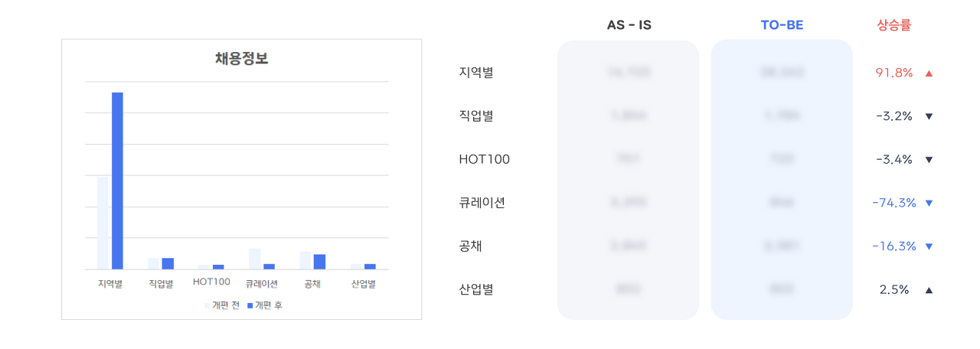Viewport: 980px width, 349px height.
Task: Click the 채용정보 chart title
Action: [x=241, y=59]
